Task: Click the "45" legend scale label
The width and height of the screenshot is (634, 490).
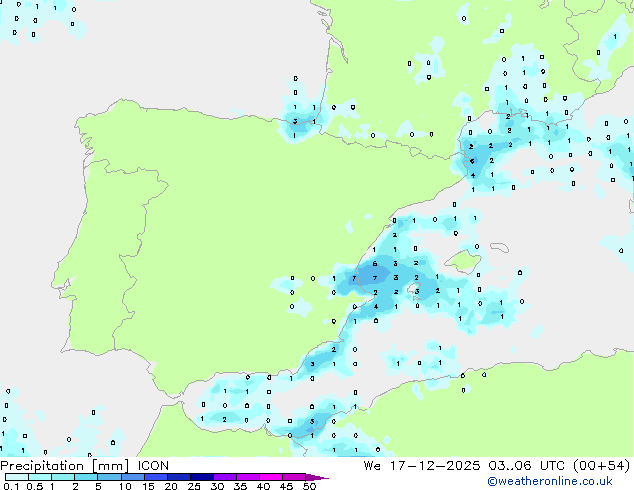Action: (x=286, y=486)
